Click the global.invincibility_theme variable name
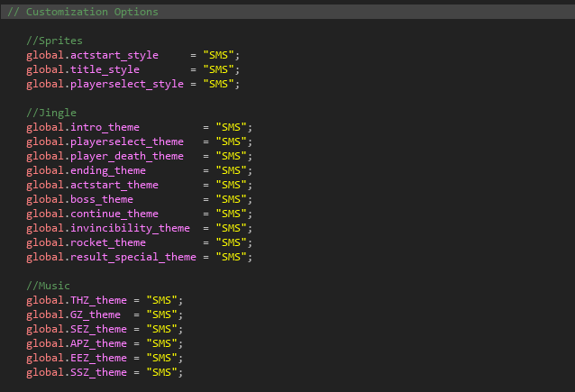This screenshot has height=392, width=575. [108, 229]
